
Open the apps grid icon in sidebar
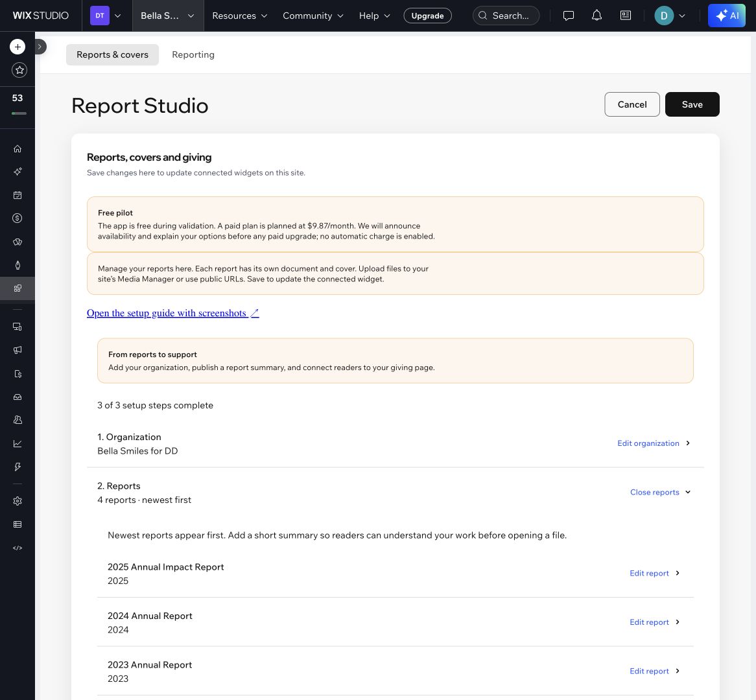coord(18,288)
